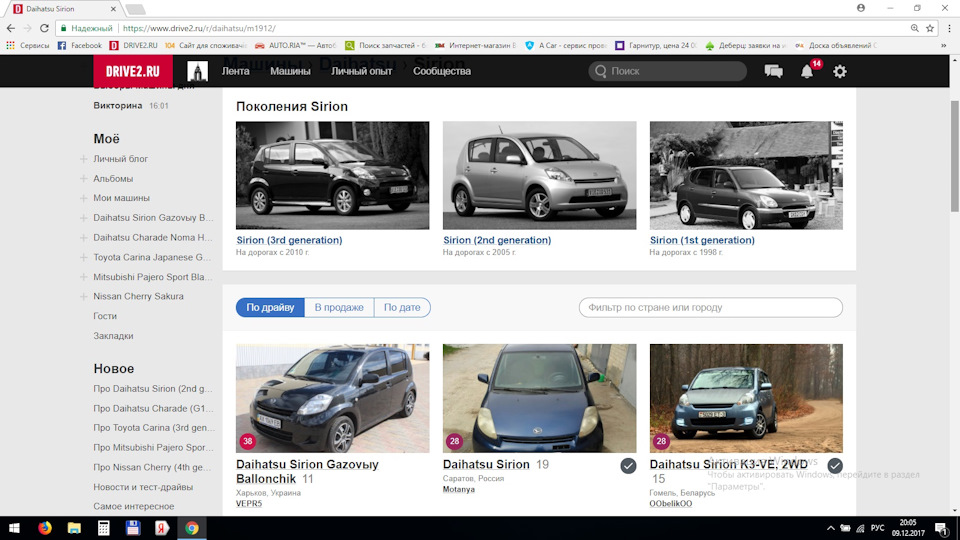Screen dimensions: 960x540
Task: Expand plus next to Toyota Carina Japanese
Action: tap(83, 257)
